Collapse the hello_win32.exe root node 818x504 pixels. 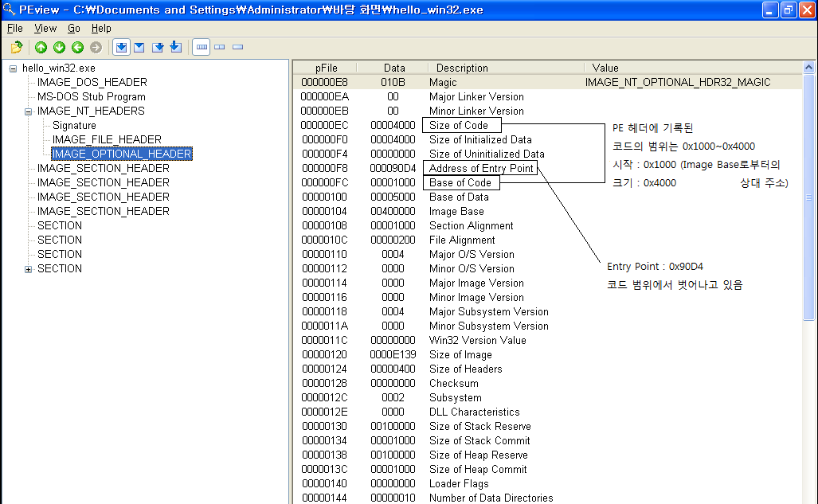13,68
